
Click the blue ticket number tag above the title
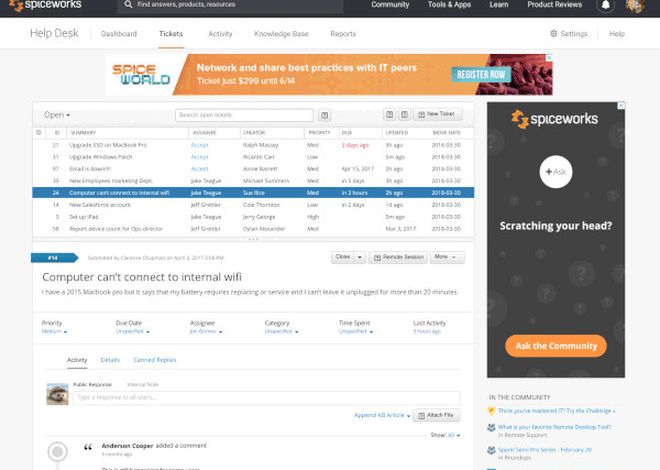tap(55, 258)
